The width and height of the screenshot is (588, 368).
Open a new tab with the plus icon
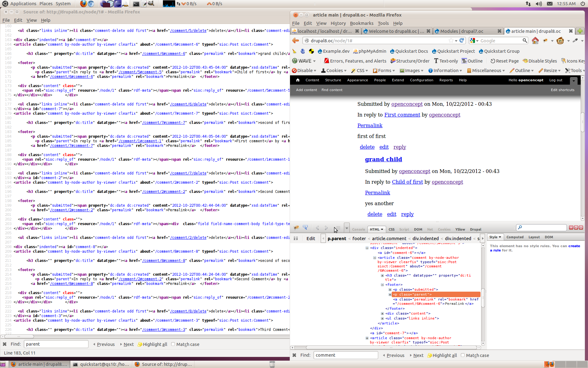[x=580, y=31]
